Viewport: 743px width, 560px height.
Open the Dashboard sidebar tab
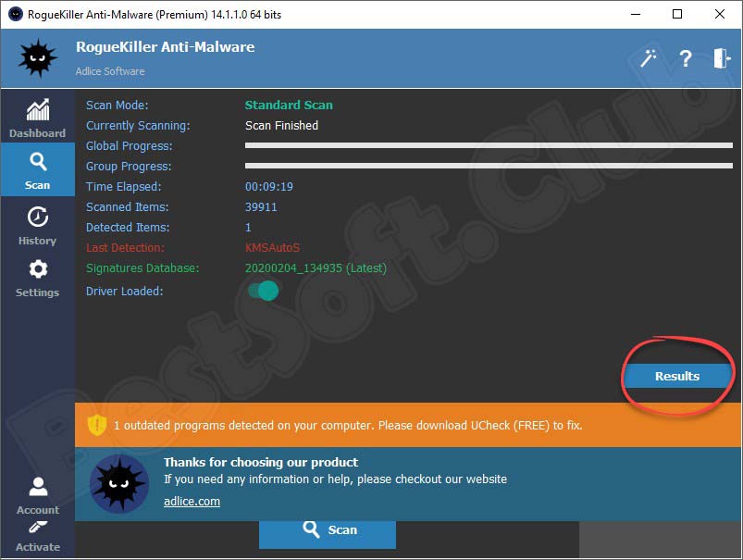coord(37,118)
